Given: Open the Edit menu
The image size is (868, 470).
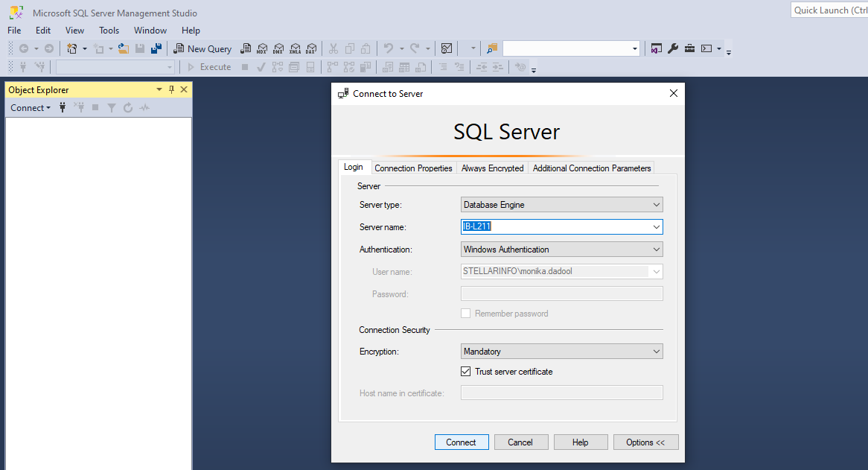Looking at the screenshot, I should pyautogui.click(x=43, y=31).
